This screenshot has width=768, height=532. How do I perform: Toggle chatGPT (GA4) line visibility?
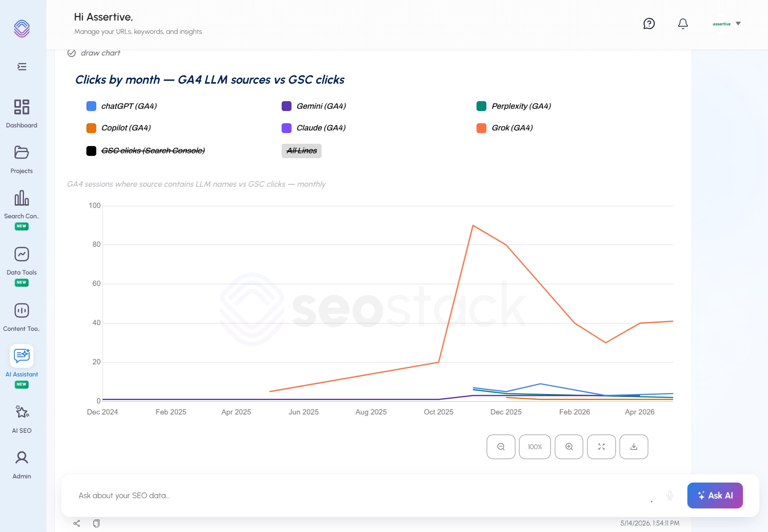(x=121, y=106)
